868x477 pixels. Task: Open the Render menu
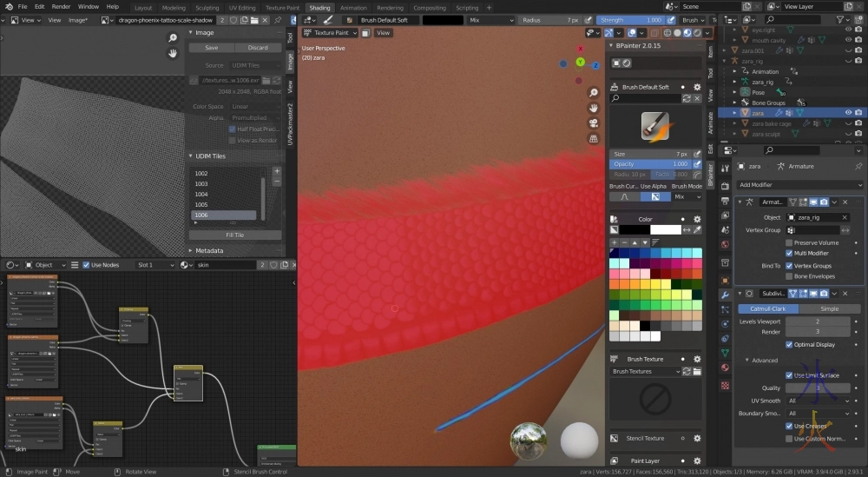[x=61, y=6]
